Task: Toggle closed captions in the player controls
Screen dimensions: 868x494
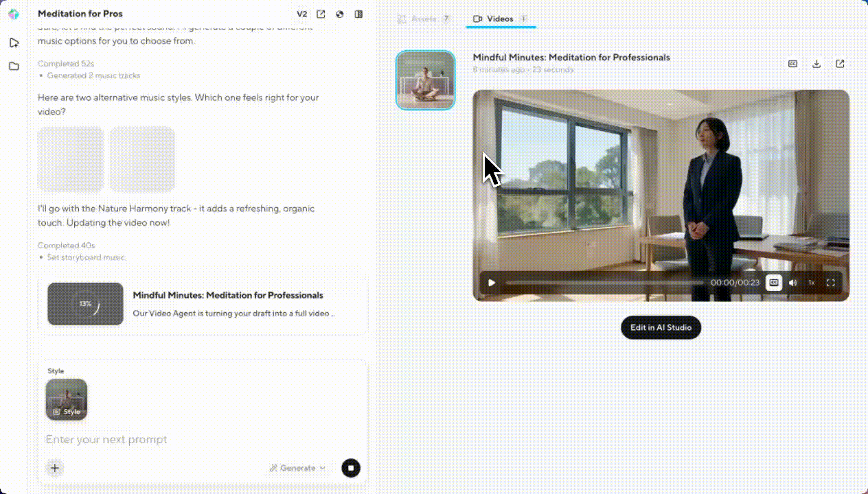Action: tap(774, 283)
